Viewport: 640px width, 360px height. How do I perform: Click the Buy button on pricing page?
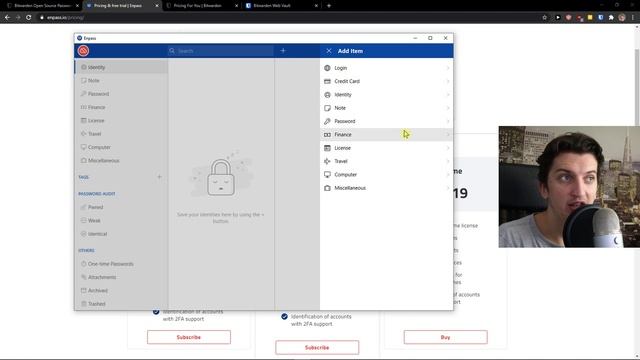(x=445, y=337)
